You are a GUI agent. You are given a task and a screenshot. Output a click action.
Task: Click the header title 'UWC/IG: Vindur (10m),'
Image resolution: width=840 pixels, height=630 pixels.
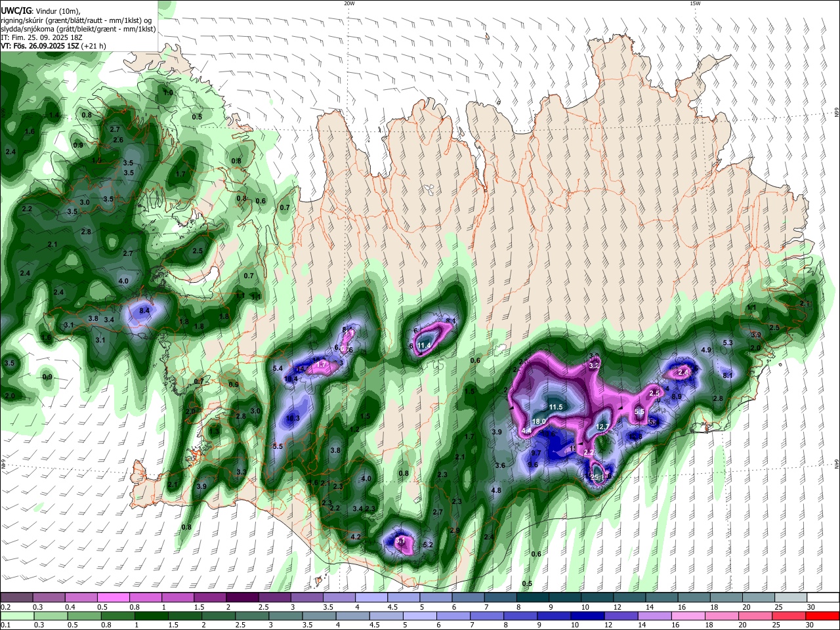tap(40, 10)
